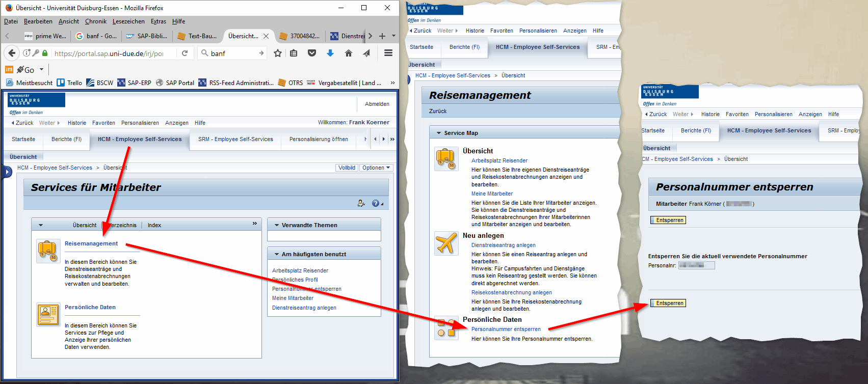Viewport: 868px width, 384px height.
Task: Collapse the Am häufigsten benutzt panel
Action: [x=277, y=254]
